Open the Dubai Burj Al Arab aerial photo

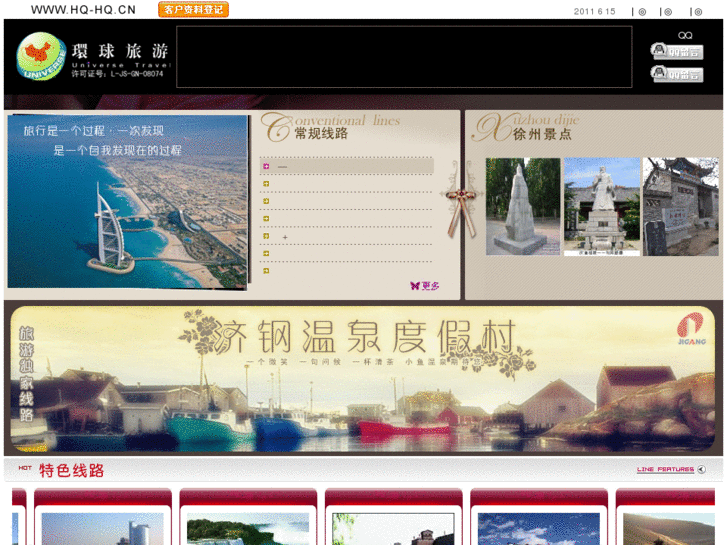click(x=128, y=202)
